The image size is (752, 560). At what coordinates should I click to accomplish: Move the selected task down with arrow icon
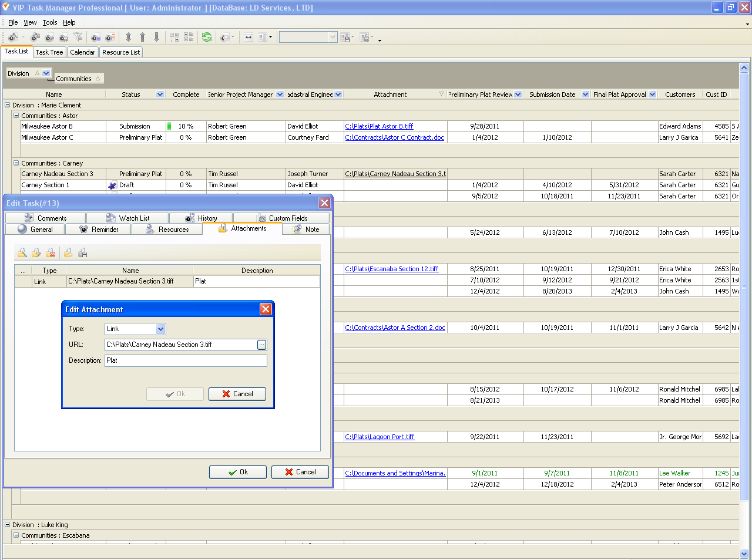click(x=157, y=36)
